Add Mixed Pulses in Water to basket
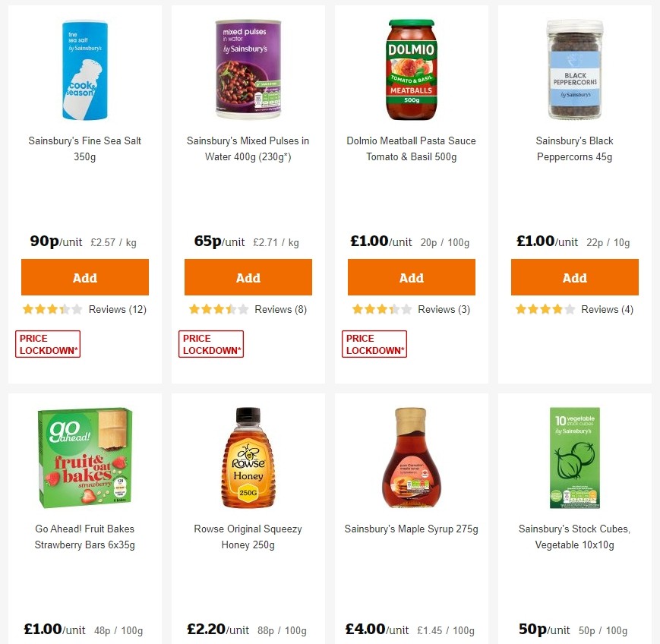 [x=248, y=277]
